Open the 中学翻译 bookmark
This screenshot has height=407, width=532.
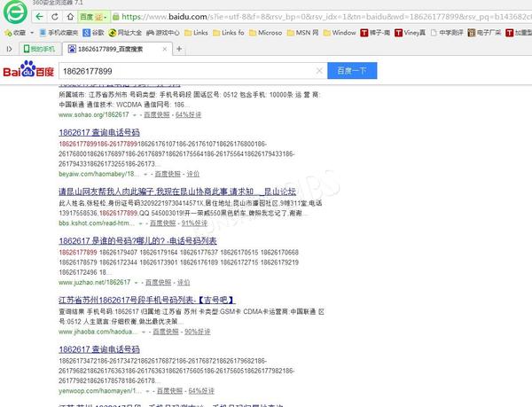pyautogui.click(x=447, y=33)
